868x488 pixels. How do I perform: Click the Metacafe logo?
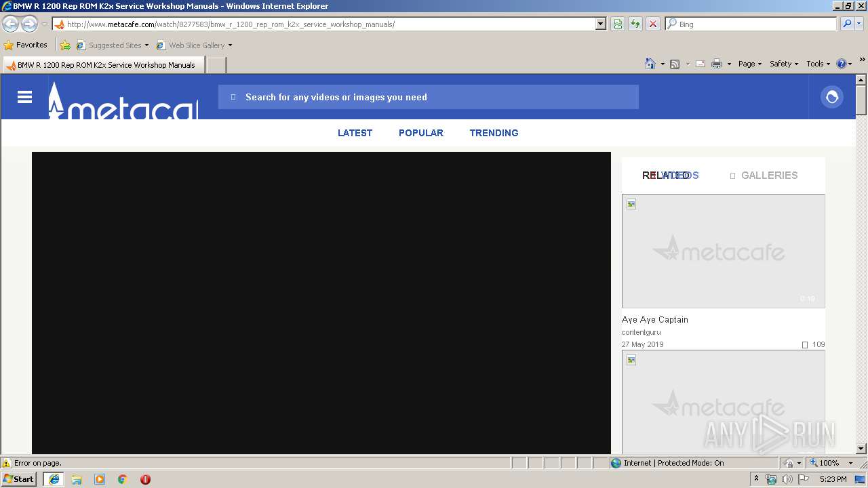click(x=123, y=100)
